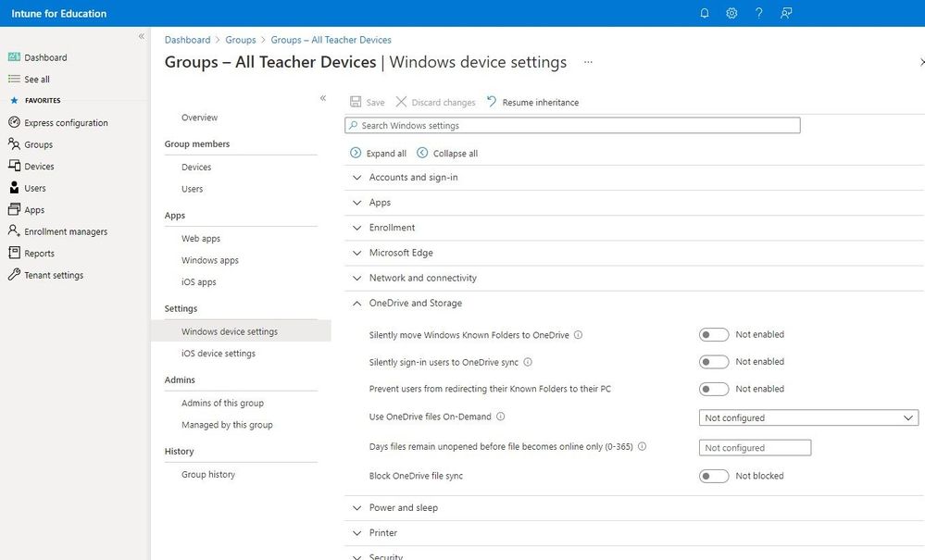Viewport: 925px width, 560px height.
Task: Collapse the group menu panel
Action: point(323,98)
